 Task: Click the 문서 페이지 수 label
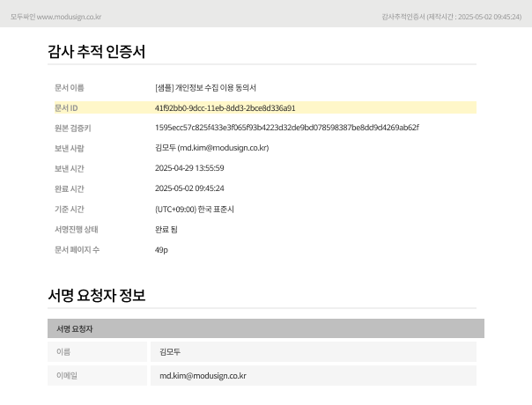77,250
